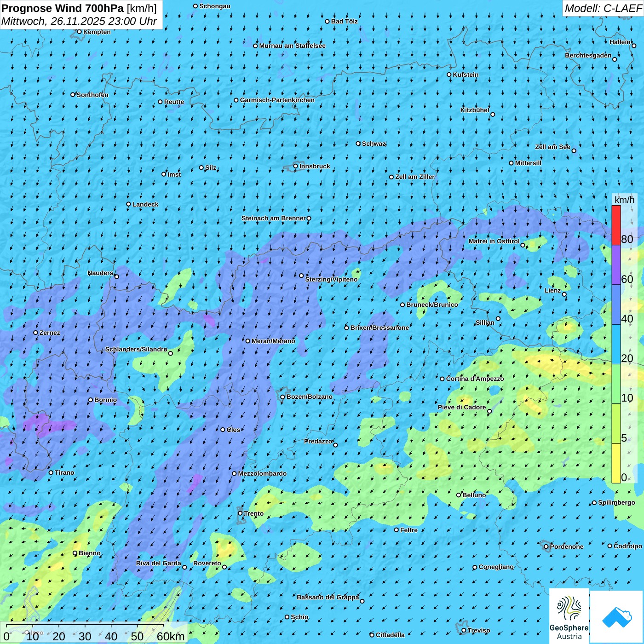The width and height of the screenshot is (644, 644).
Task: Select the Zell am See label
Action: [x=552, y=147]
